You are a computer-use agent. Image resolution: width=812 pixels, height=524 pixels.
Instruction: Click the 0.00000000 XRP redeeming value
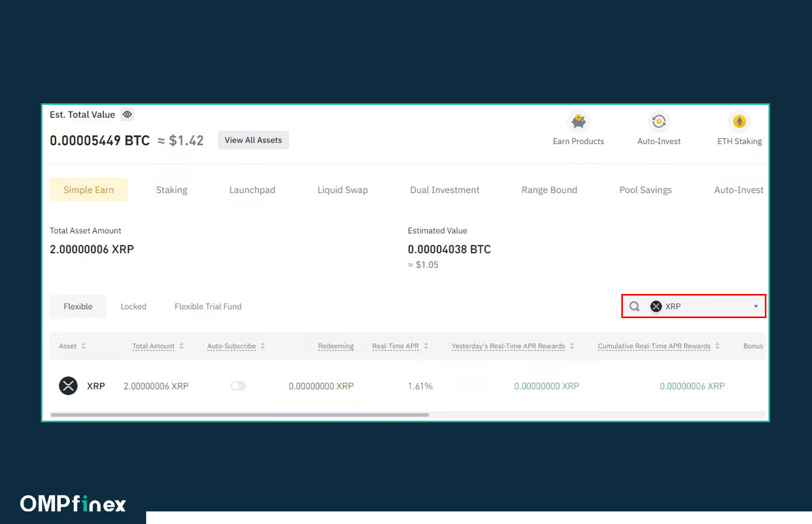coord(321,386)
